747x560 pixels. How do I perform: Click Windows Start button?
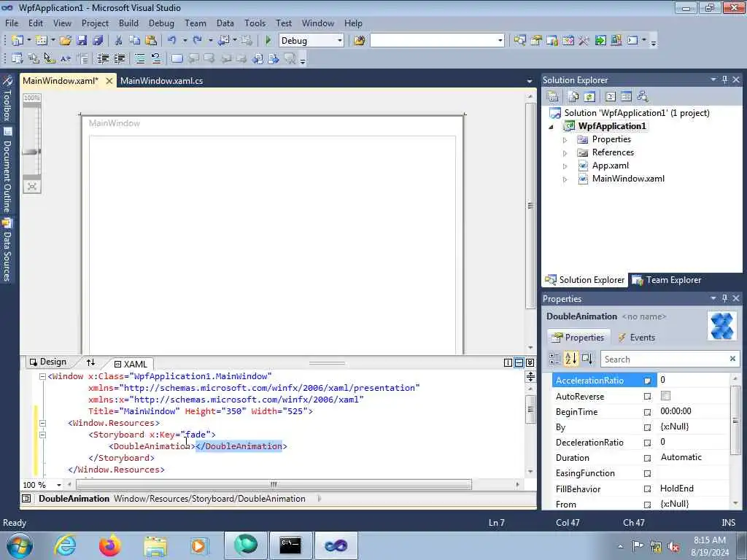pyautogui.click(x=20, y=545)
